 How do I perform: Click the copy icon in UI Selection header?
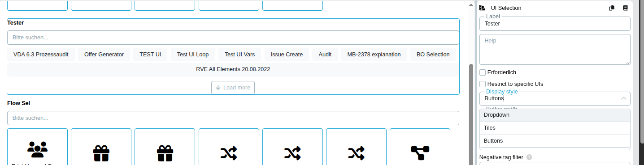tap(611, 8)
